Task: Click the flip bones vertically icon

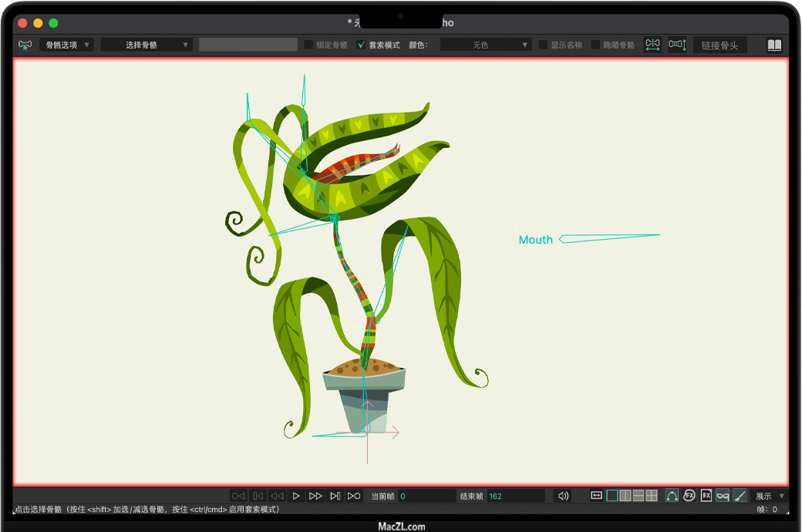Action: (677, 45)
